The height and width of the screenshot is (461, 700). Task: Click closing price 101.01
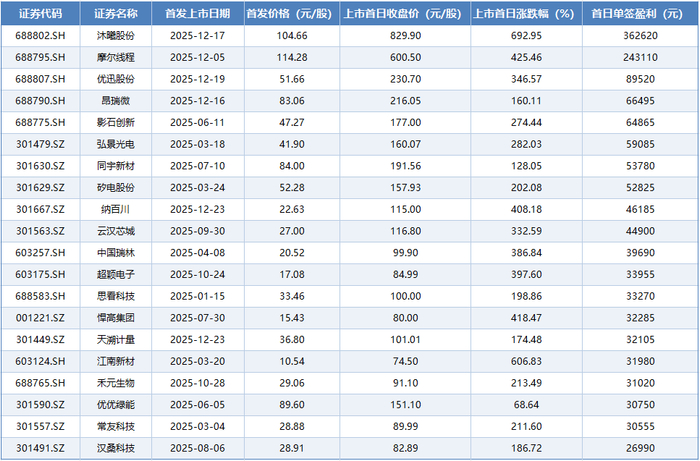pos(405,340)
